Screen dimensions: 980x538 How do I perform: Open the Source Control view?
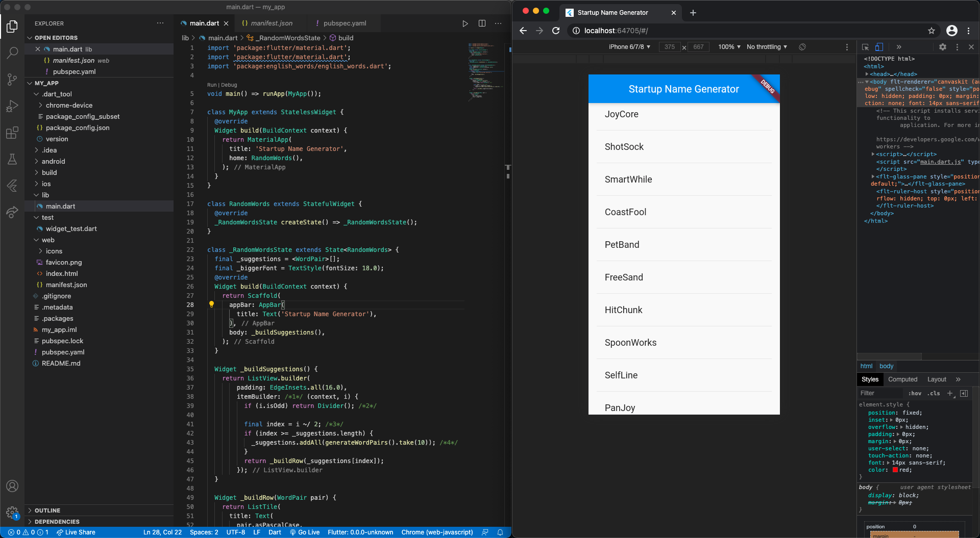[12, 79]
